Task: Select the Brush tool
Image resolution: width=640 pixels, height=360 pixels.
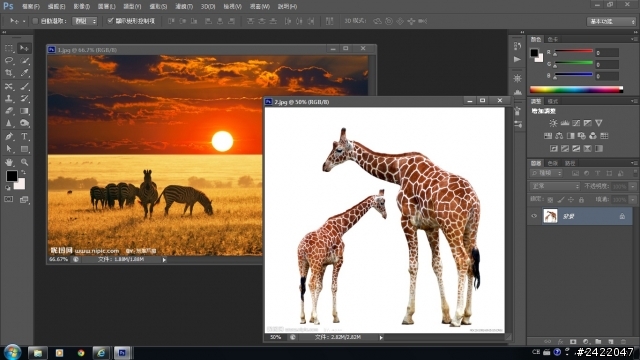Action: pyautogui.click(x=24, y=87)
